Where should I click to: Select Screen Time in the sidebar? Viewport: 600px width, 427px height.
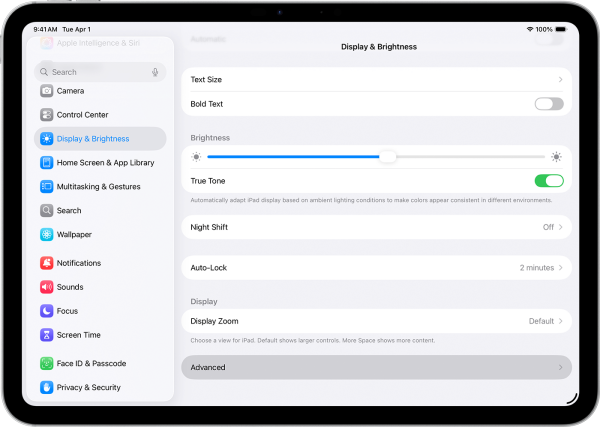click(100, 335)
